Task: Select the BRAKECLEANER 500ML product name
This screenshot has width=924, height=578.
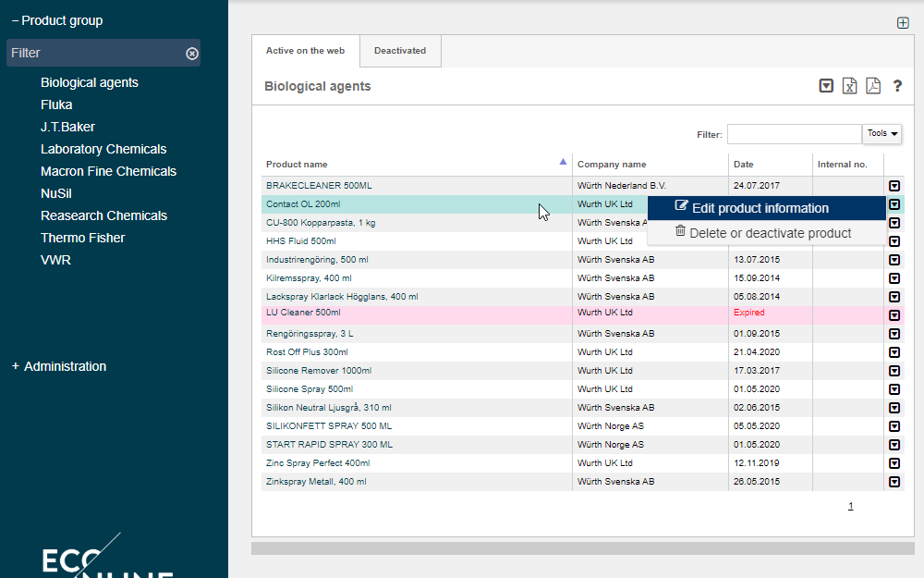Action: tap(319, 186)
